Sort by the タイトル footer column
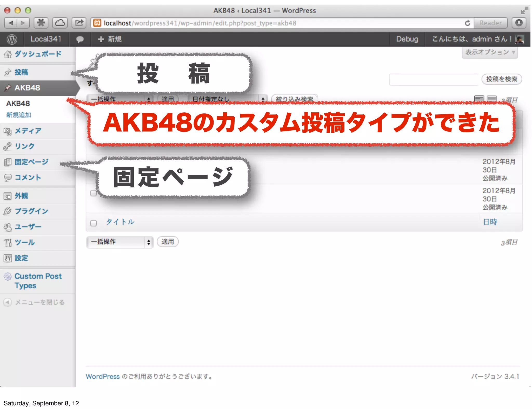Image resolution: width=532 pixels, height=409 pixels. tap(120, 222)
